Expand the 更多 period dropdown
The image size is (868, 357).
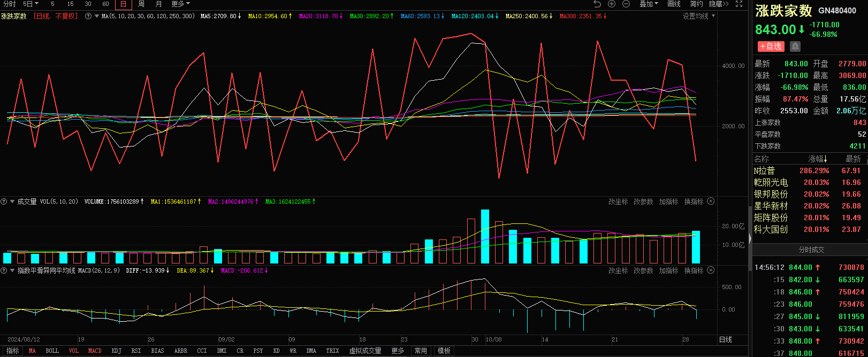(x=180, y=4)
